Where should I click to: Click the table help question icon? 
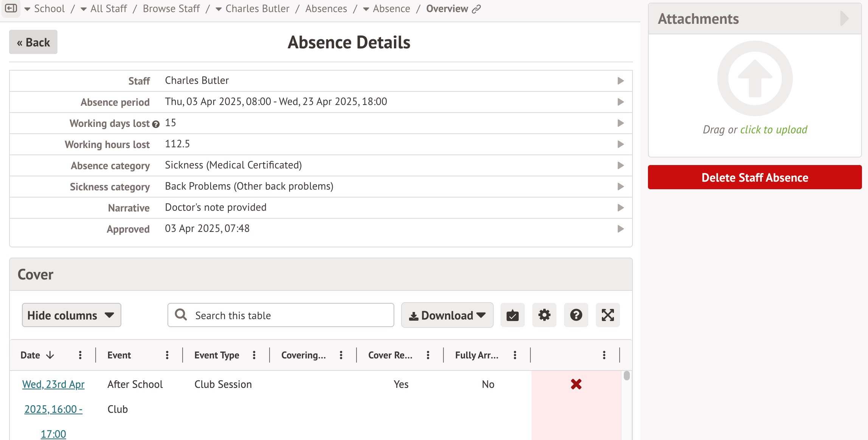click(576, 315)
